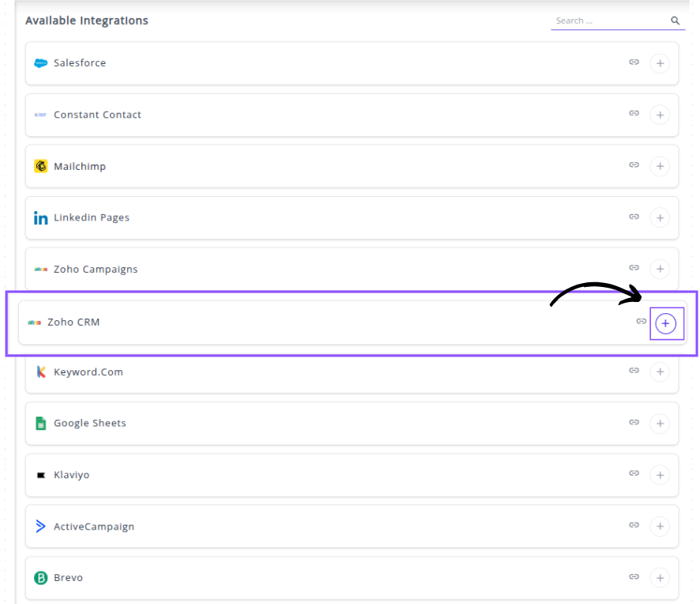Add the Klaviyo integration

tap(660, 475)
